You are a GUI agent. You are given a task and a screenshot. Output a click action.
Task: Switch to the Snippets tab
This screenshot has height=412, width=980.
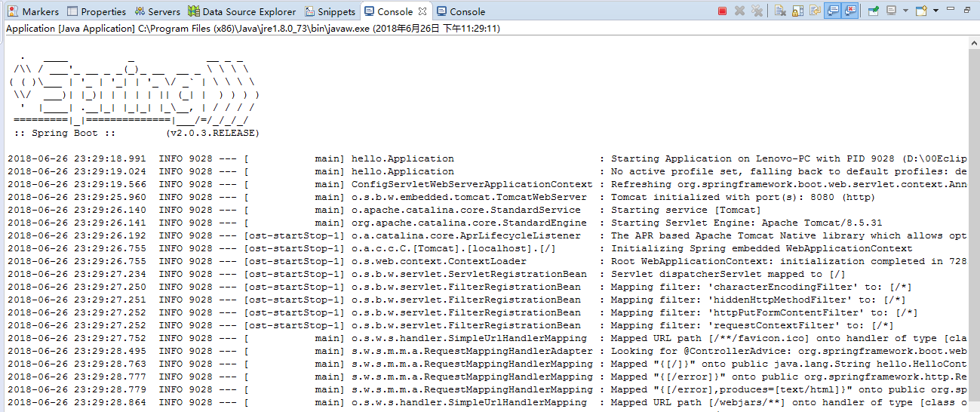pyautogui.click(x=330, y=11)
